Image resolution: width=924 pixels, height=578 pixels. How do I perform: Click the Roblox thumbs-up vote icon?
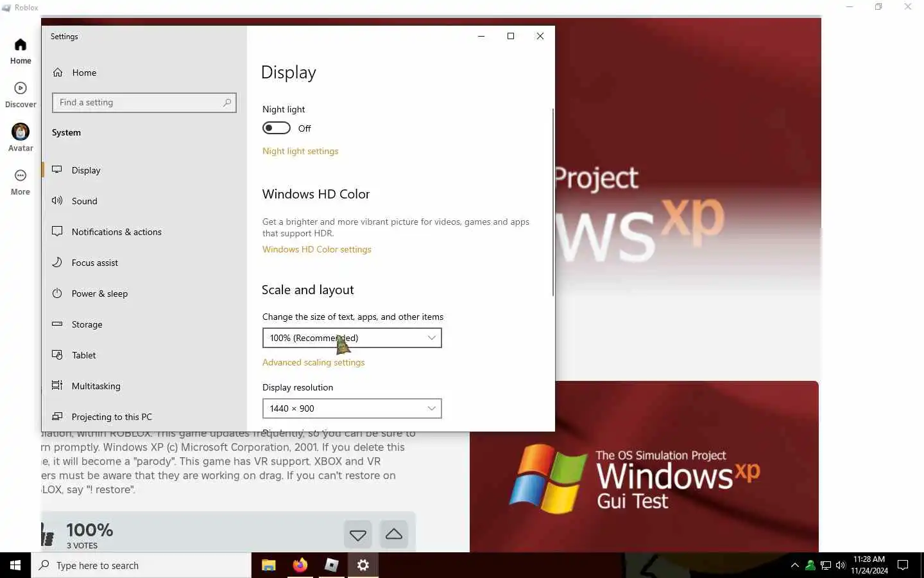(394, 534)
